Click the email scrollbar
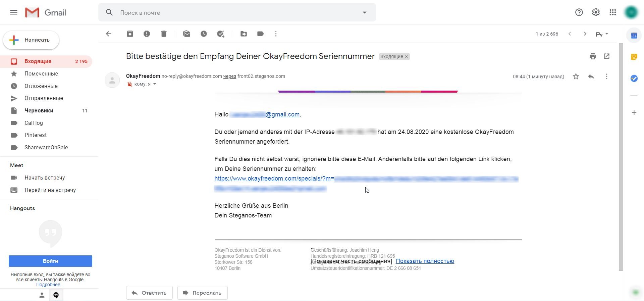This screenshot has height=301, width=644. click(x=621, y=157)
